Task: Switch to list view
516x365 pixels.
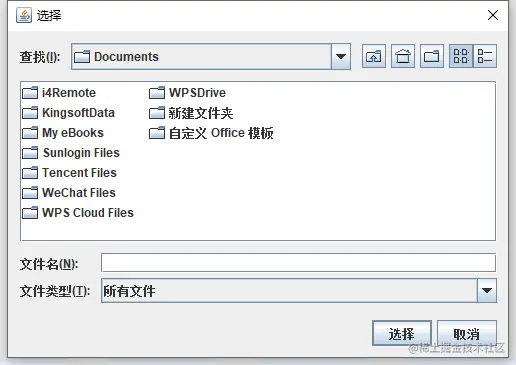Action: (x=461, y=56)
